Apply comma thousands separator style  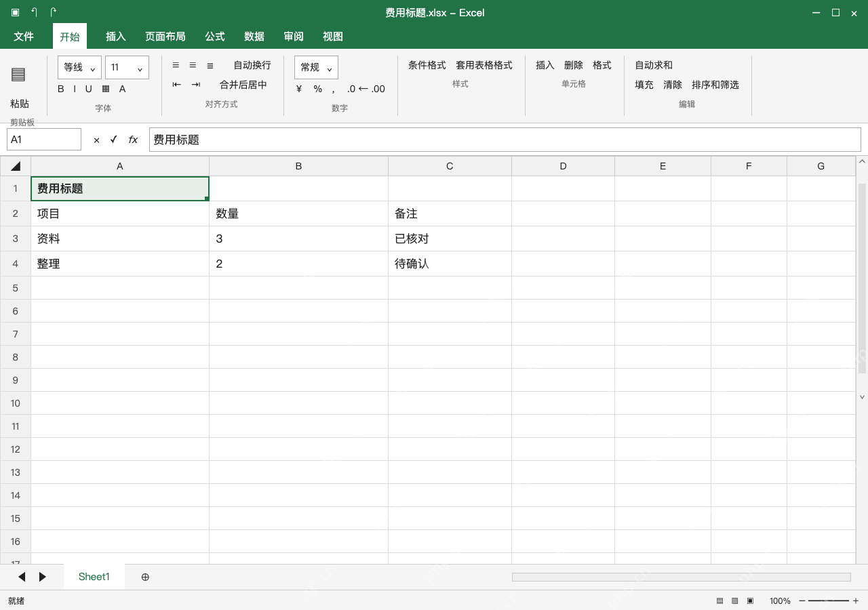[334, 89]
